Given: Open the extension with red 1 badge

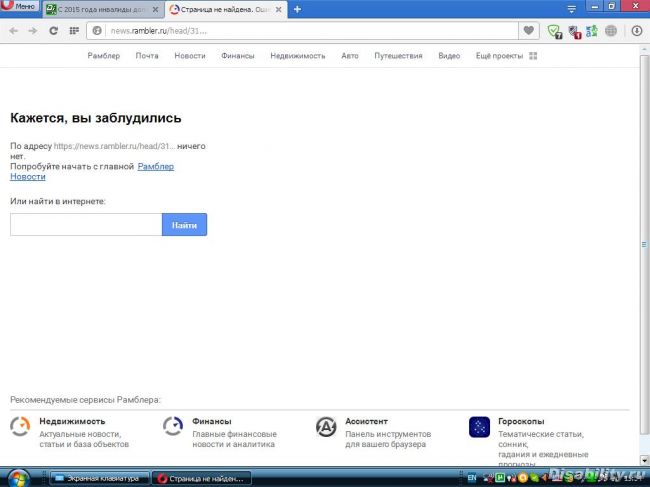Looking at the screenshot, I should [575, 31].
